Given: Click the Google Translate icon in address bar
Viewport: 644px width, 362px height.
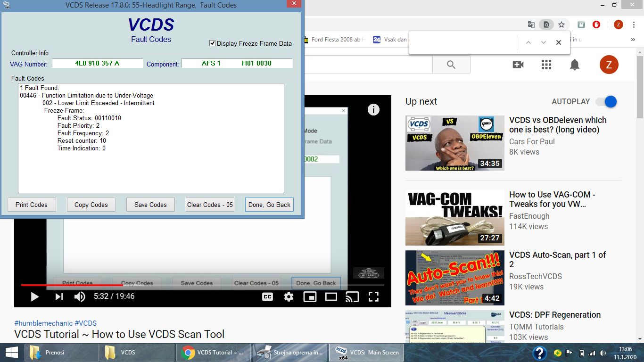Looking at the screenshot, I should pos(531,25).
